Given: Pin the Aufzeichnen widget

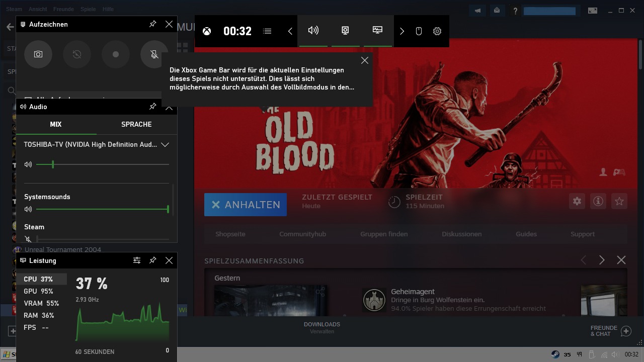Looking at the screenshot, I should pyautogui.click(x=153, y=24).
